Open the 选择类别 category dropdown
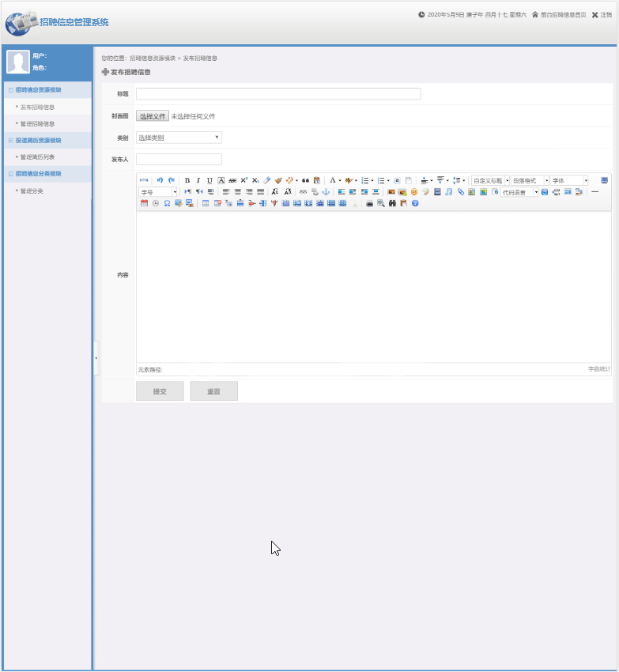 click(179, 138)
